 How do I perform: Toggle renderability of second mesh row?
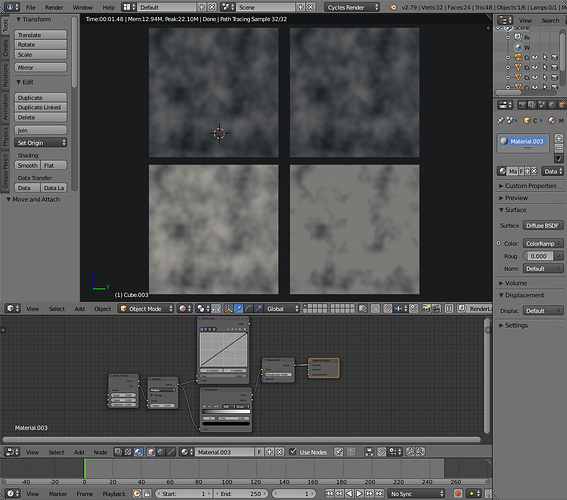554,77
